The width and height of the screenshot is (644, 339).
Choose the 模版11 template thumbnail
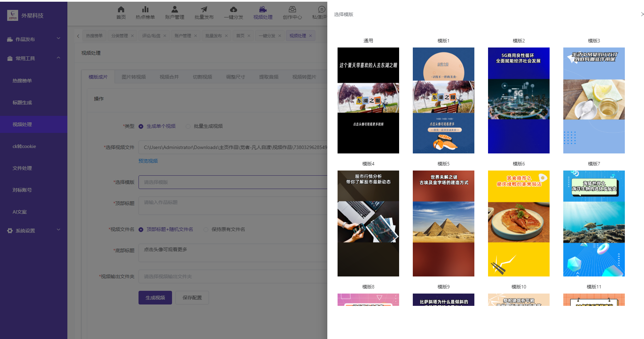tap(594, 300)
